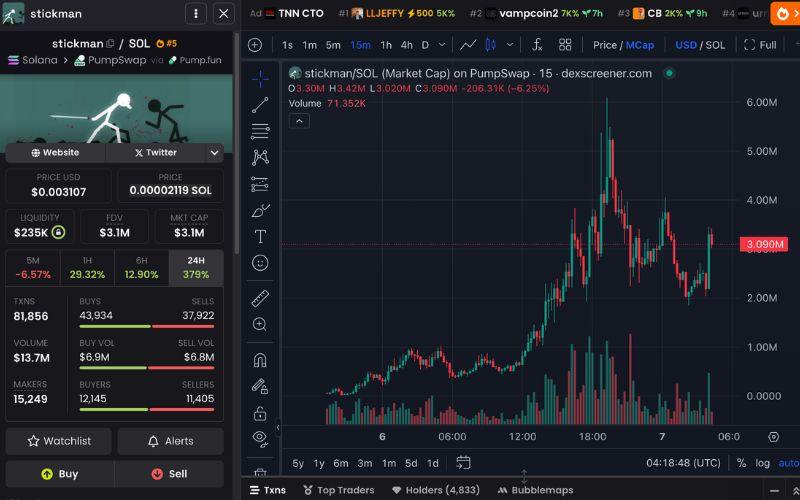Open the token Website link
The height and width of the screenshot is (500, 800).
click(55, 153)
